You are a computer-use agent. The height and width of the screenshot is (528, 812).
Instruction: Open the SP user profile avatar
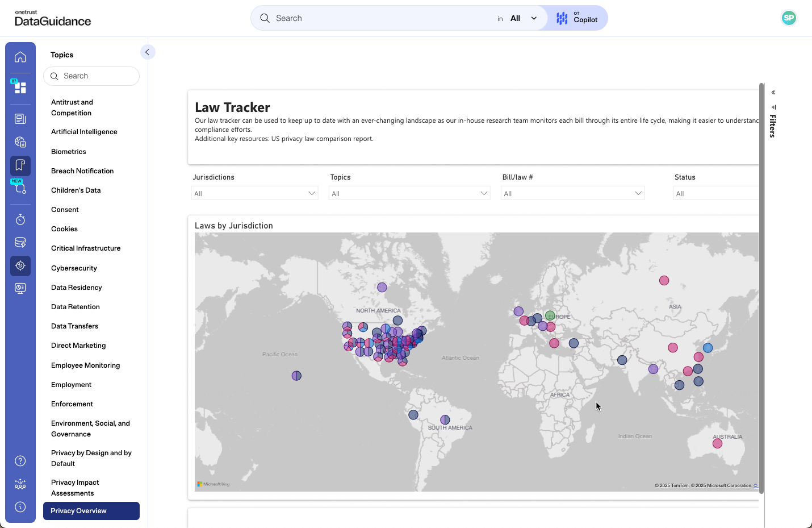[x=788, y=18]
